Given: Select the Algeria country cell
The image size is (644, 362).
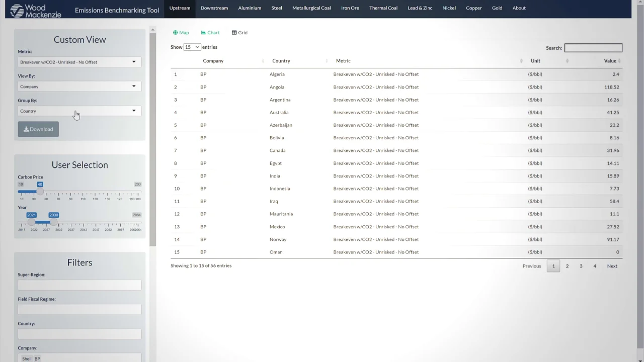Looking at the screenshot, I should click(277, 74).
